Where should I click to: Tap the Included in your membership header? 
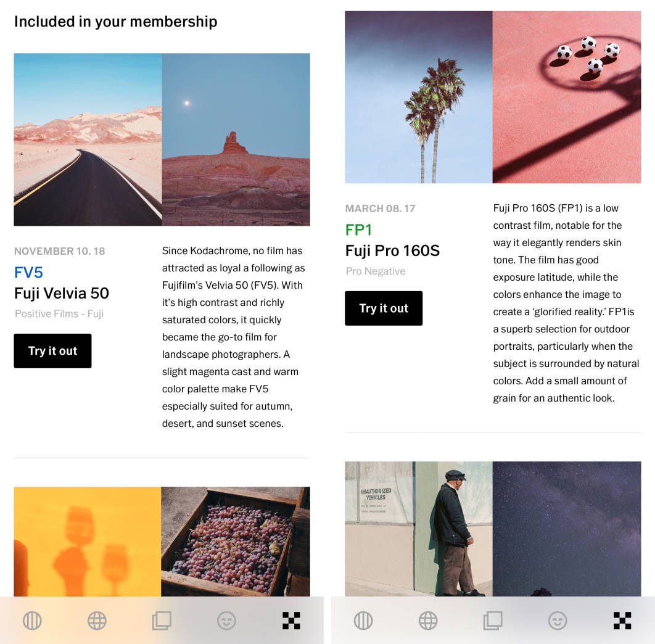[116, 21]
